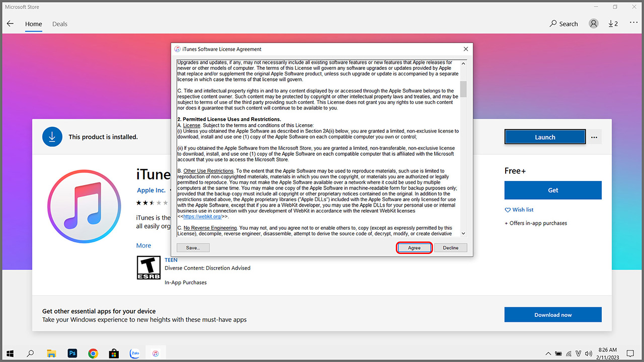Close the iTunes Software License Agreement dialog
The width and height of the screenshot is (644, 362).
point(465,49)
